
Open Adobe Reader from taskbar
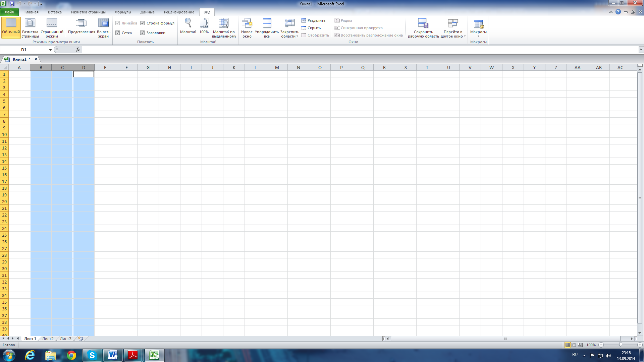133,355
